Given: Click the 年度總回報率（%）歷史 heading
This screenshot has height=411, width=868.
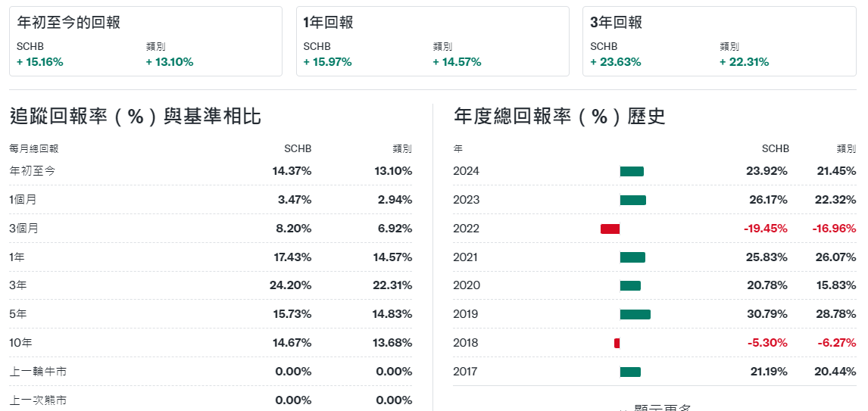Looking at the screenshot, I should (560, 117).
